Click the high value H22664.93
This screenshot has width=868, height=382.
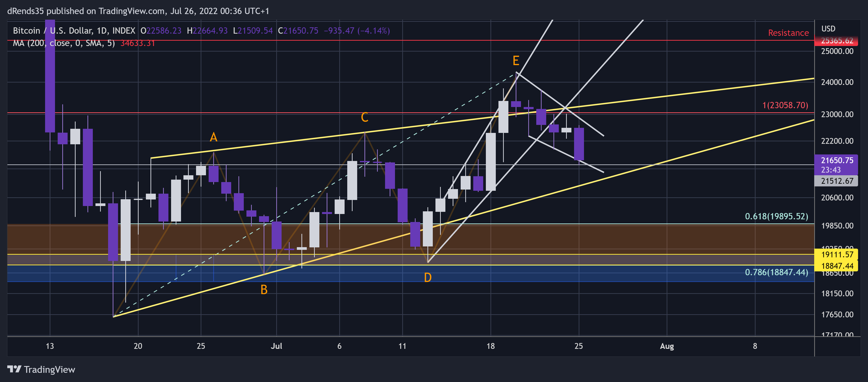coord(207,31)
